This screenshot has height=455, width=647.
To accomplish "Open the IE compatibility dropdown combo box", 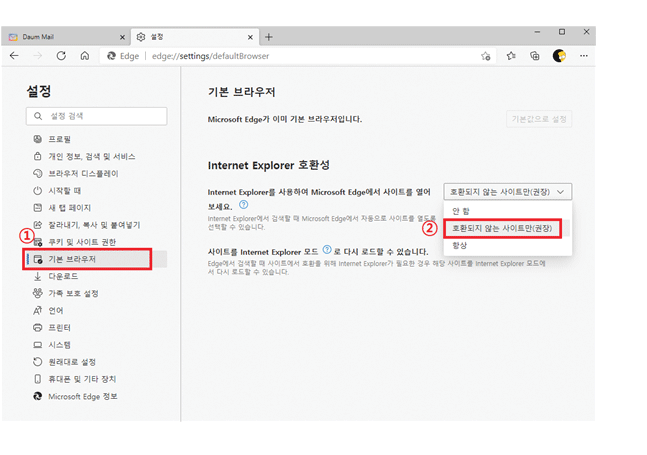I will [508, 192].
